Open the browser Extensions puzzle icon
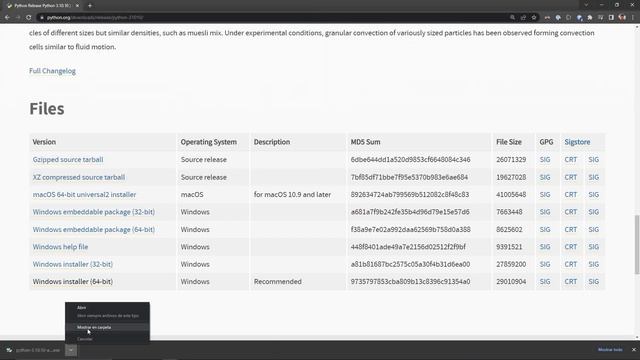 pyautogui.click(x=590, y=18)
